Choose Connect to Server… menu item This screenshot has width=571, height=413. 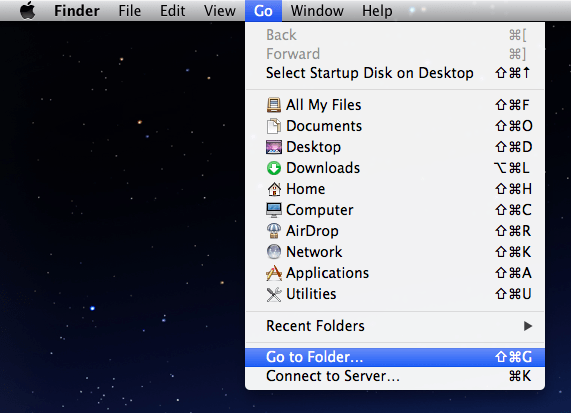point(395,376)
